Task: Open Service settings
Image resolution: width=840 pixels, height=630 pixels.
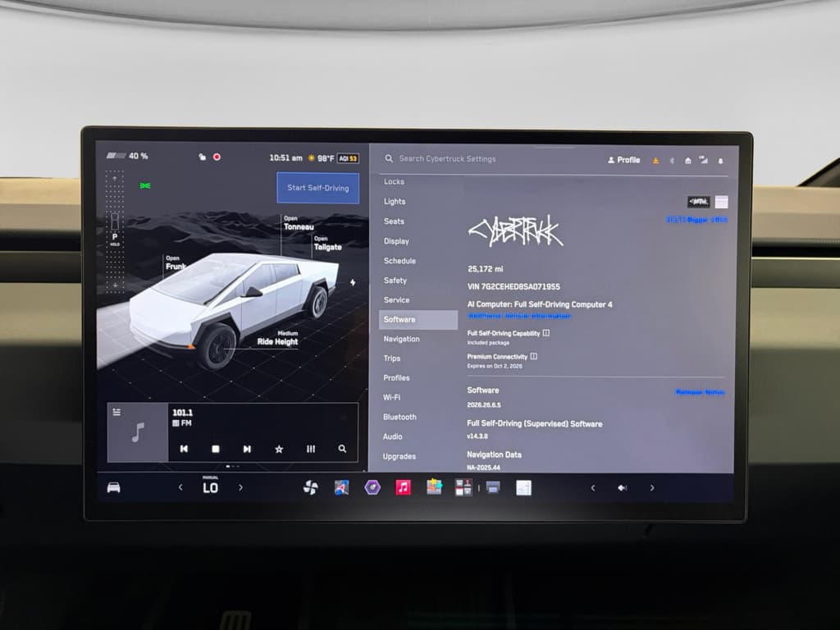Action: (396, 300)
